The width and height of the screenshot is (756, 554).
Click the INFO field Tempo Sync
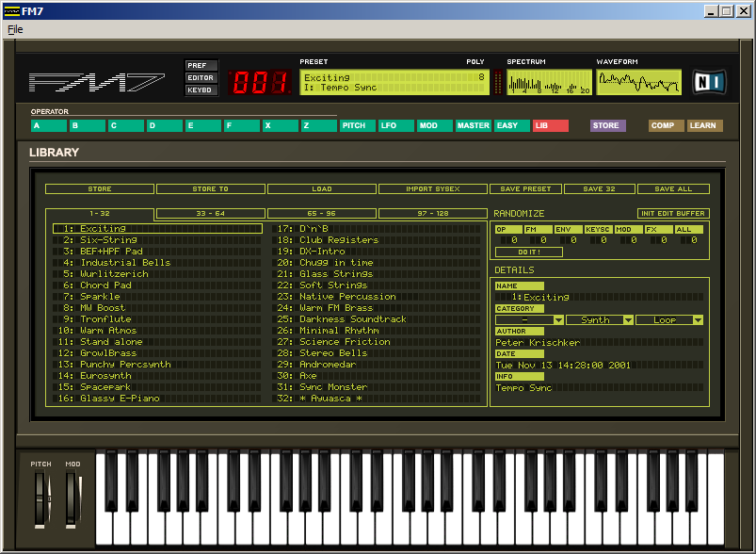pyautogui.click(x=600, y=388)
